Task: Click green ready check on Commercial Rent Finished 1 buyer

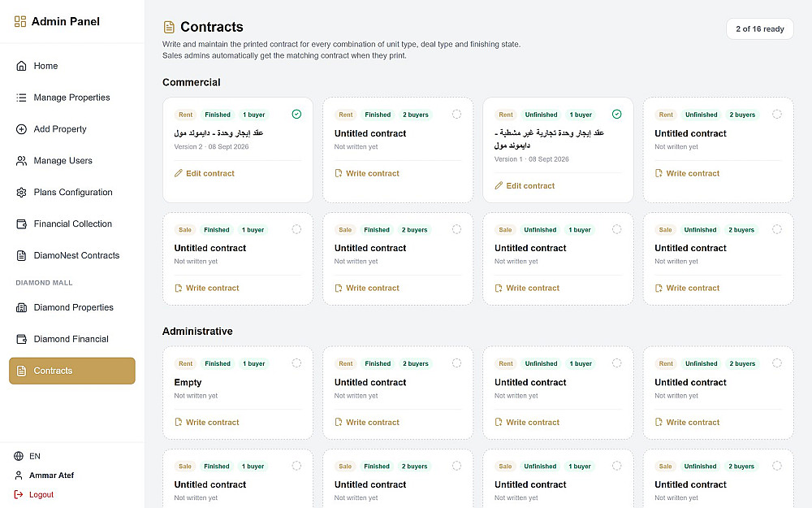Action: click(296, 114)
